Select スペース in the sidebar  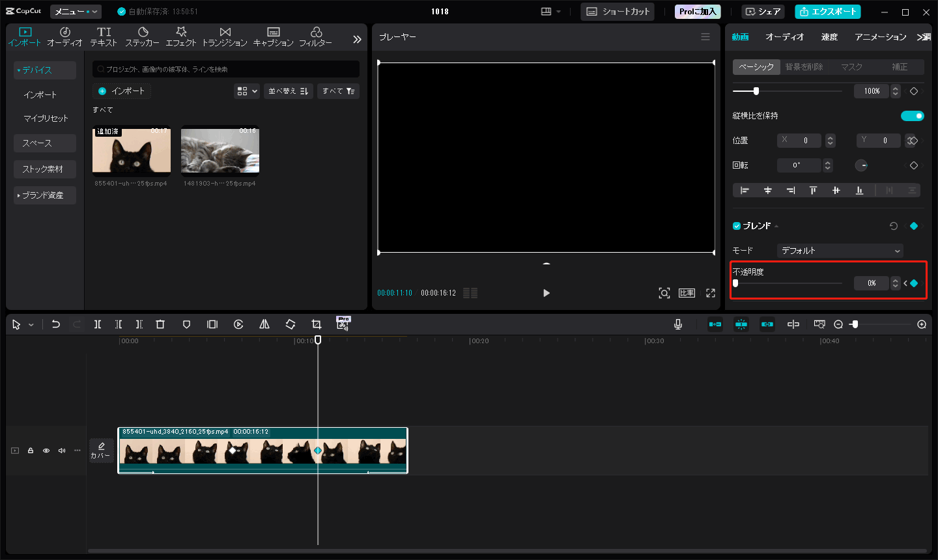44,143
